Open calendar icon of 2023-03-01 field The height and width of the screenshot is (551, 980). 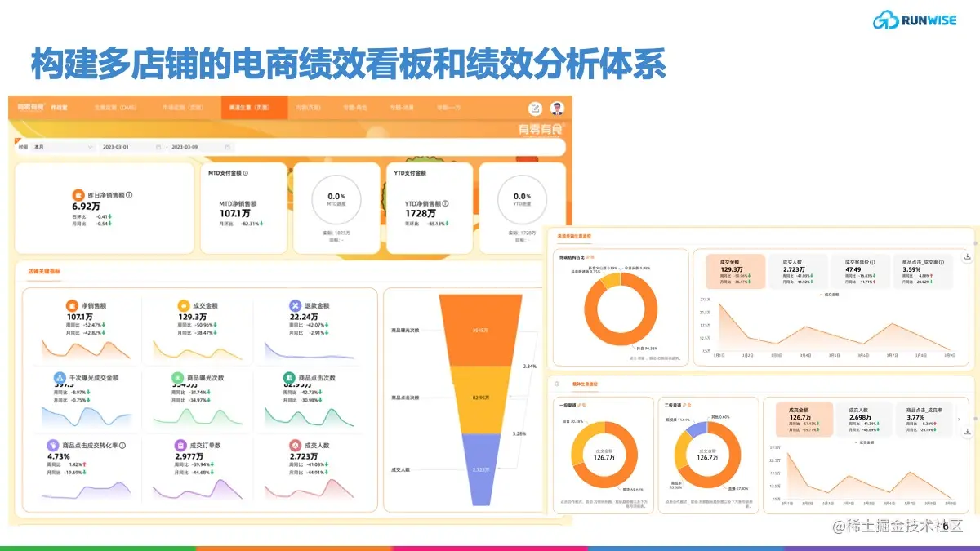[x=158, y=148]
